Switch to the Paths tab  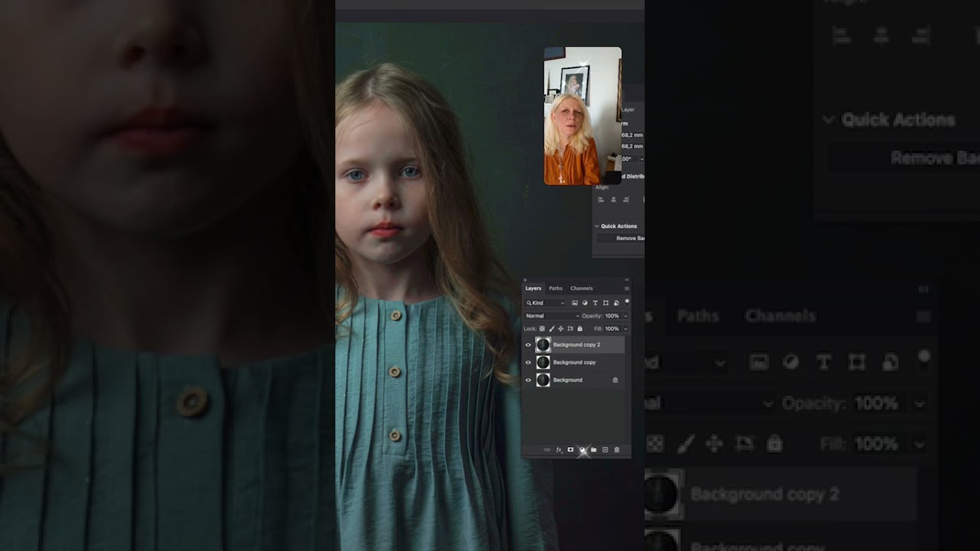tap(556, 289)
